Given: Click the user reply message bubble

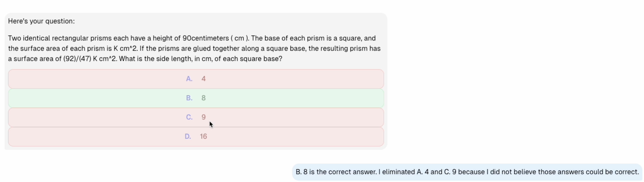Looking at the screenshot, I should [x=467, y=172].
